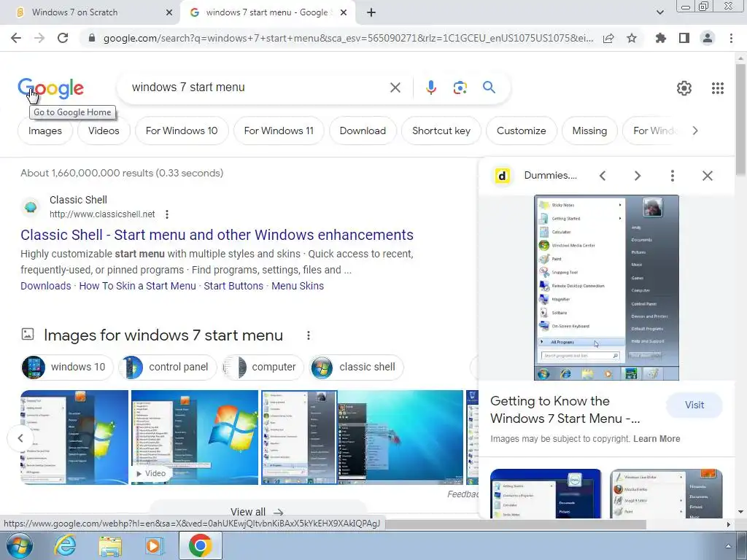Image resolution: width=747 pixels, height=560 pixels.
Task: Refine images with computer chip
Action: 263,367
